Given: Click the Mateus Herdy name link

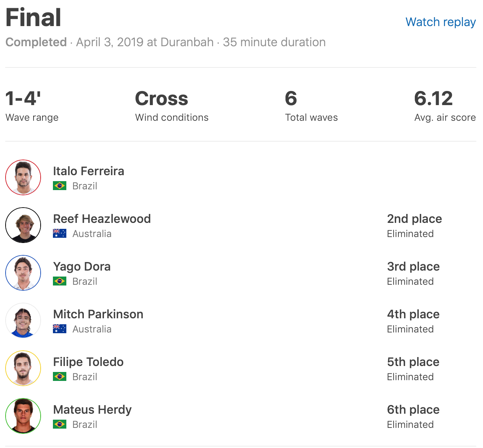Looking at the screenshot, I should click(x=92, y=410).
